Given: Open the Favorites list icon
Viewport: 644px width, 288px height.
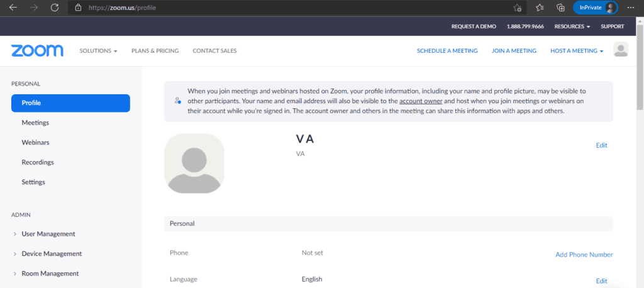Looking at the screenshot, I should coord(540,8).
